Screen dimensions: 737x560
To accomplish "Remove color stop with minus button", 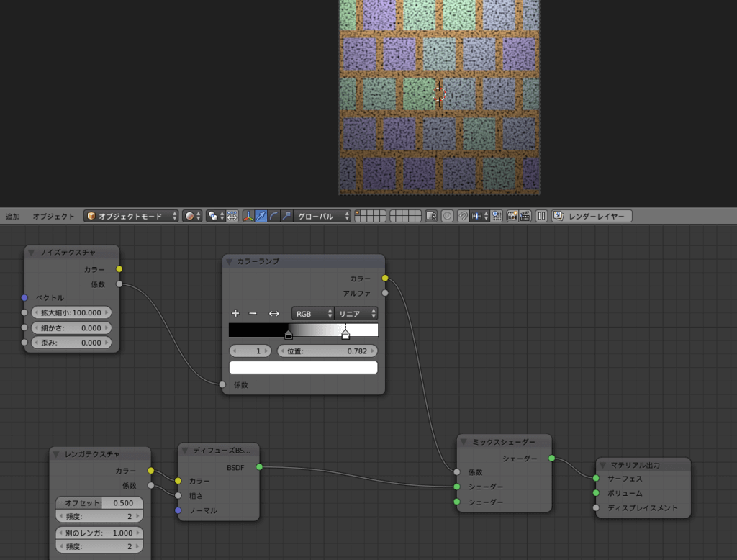I will (253, 313).
